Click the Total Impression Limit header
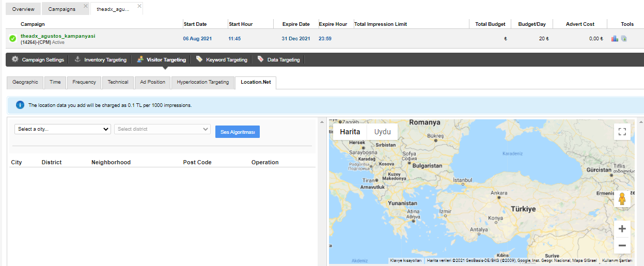 381,24
